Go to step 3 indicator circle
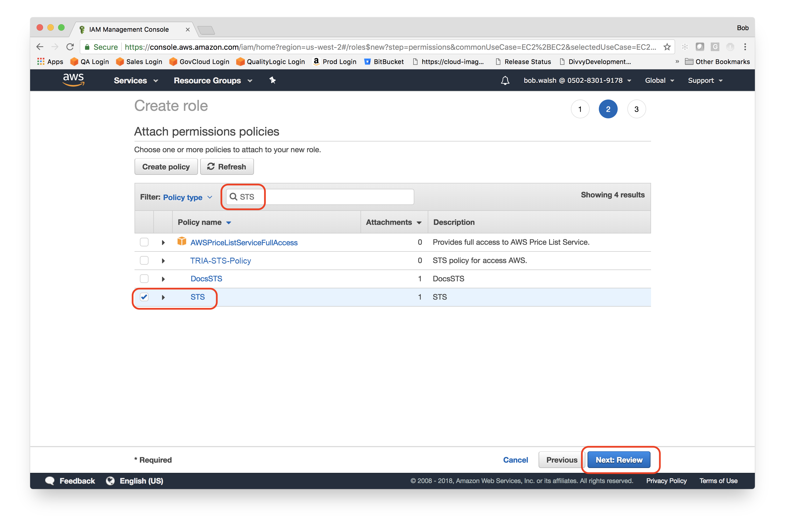The width and height of the screenshot is (785, 532). [637, 109]
